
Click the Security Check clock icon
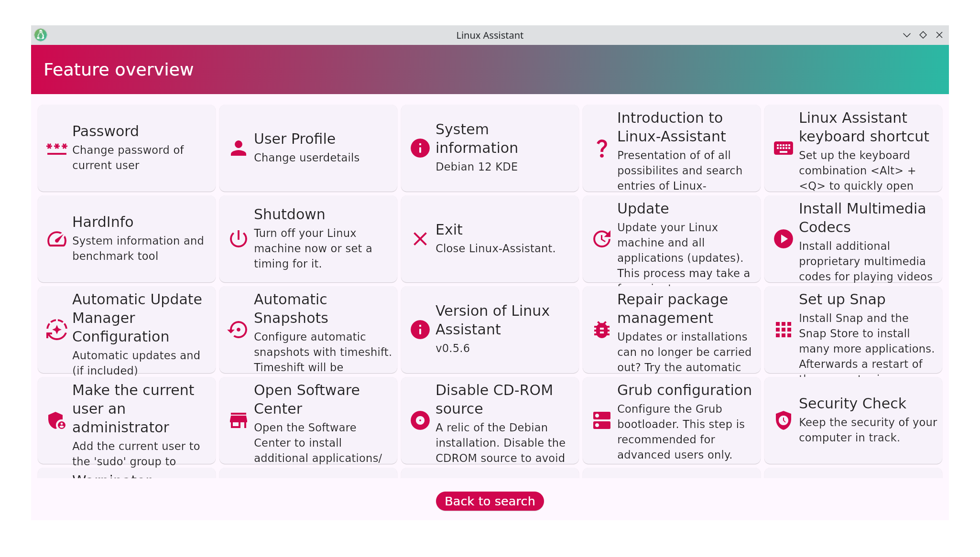tap(783, 420)
